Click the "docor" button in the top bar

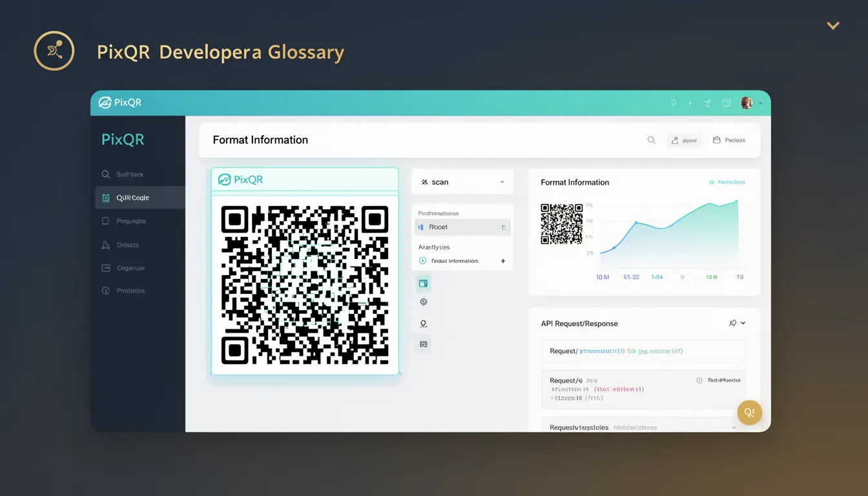685,140
